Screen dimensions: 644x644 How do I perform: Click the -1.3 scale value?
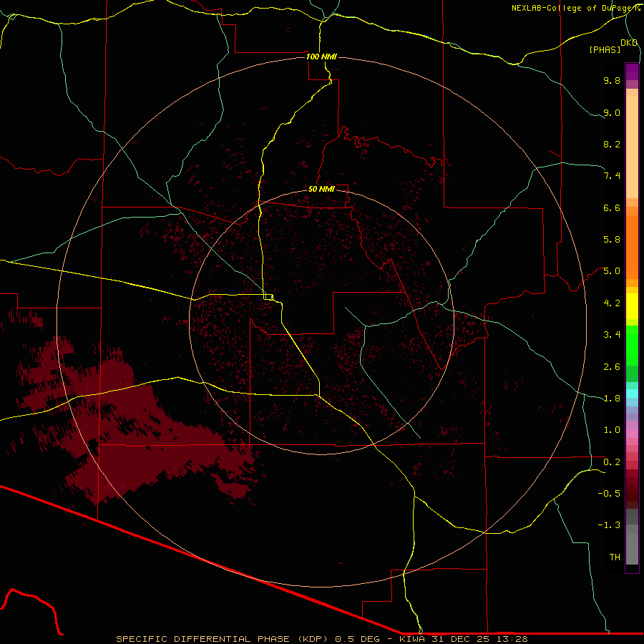tap(609, 525)
